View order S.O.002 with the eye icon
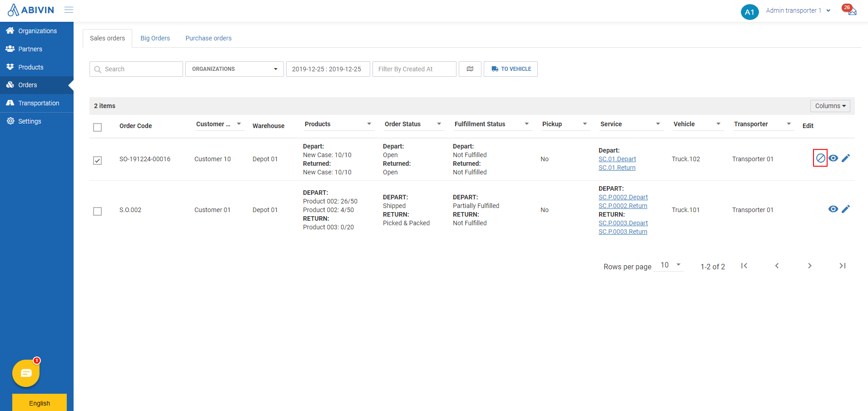This screenshot has width=868, height=411. (x=833, y=209)
